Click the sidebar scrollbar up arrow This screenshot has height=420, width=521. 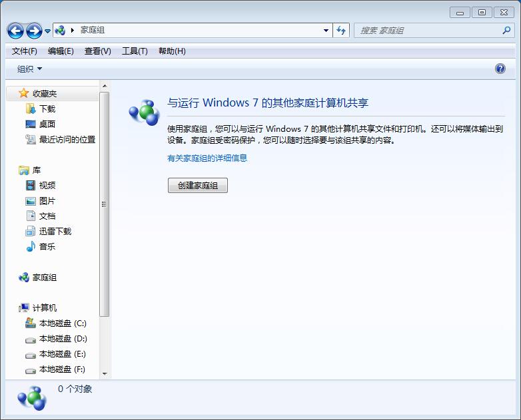(105, 86)
